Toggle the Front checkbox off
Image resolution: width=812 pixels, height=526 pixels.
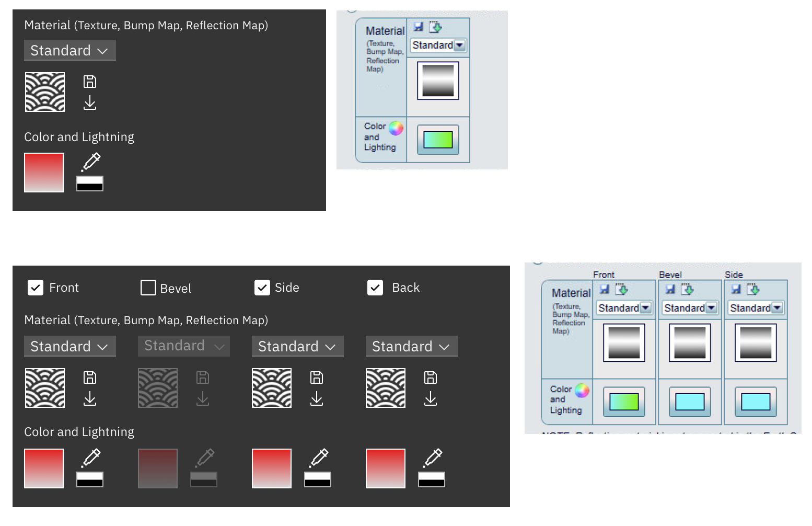point(35,287)
